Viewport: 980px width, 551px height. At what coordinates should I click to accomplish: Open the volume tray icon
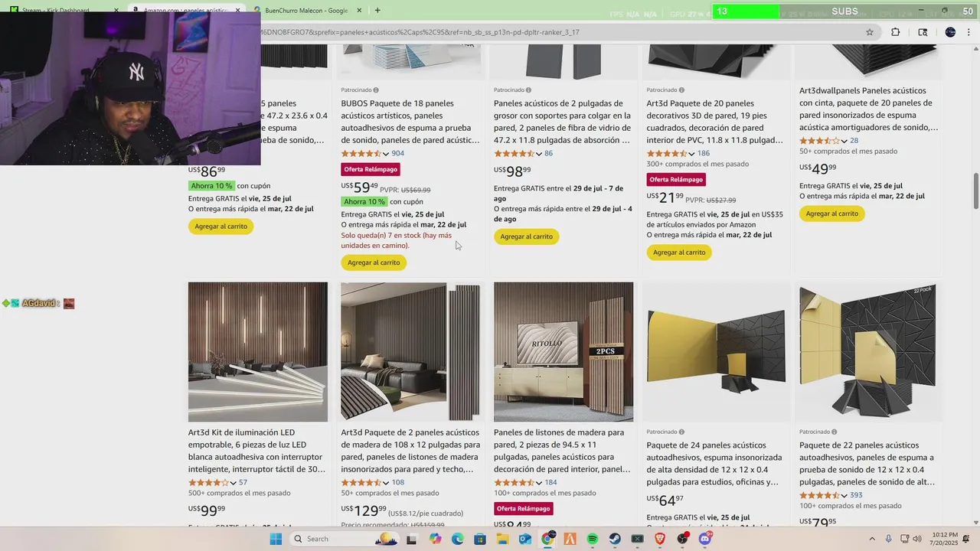click(x=918, y=539)
